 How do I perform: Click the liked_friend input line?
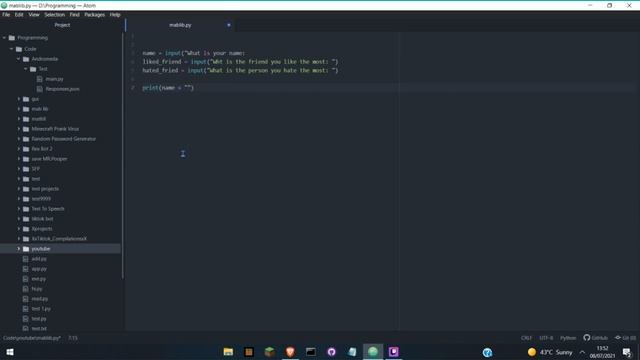pos(240,62)
